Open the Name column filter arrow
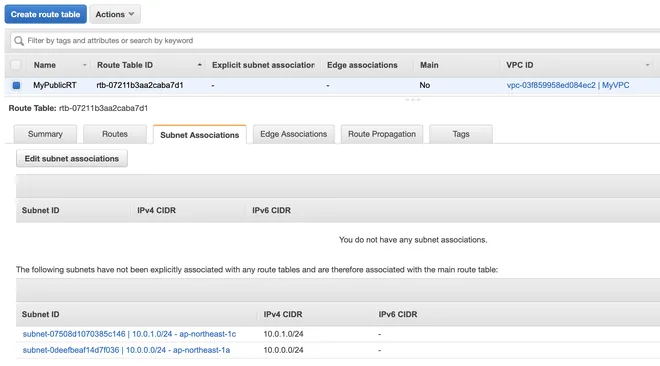 (84, 65)
